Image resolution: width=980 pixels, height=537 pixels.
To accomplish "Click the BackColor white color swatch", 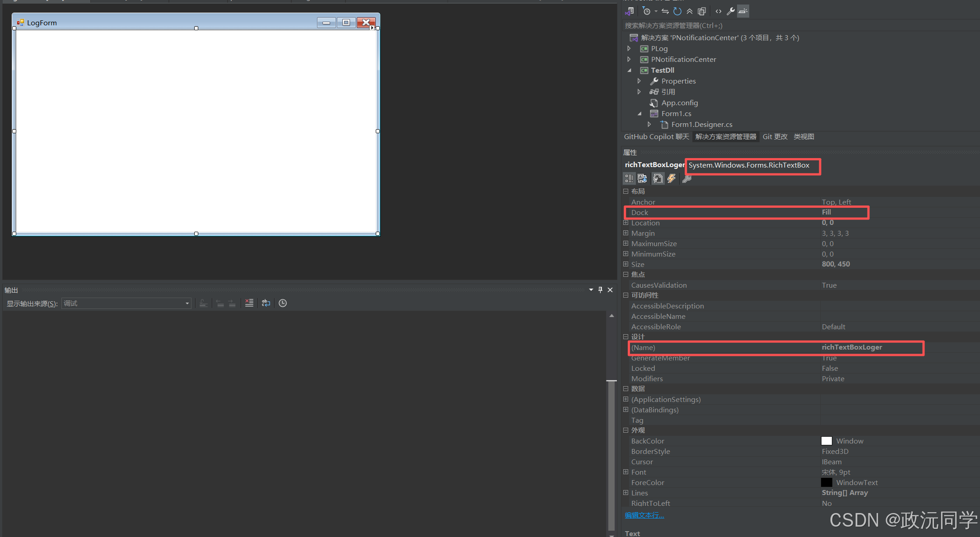I will [x=826, y=441].
